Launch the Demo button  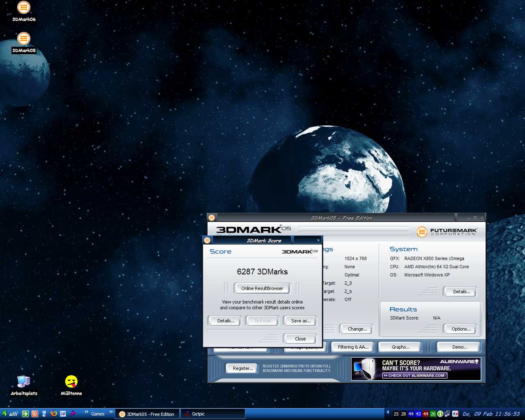pos(459,347)
